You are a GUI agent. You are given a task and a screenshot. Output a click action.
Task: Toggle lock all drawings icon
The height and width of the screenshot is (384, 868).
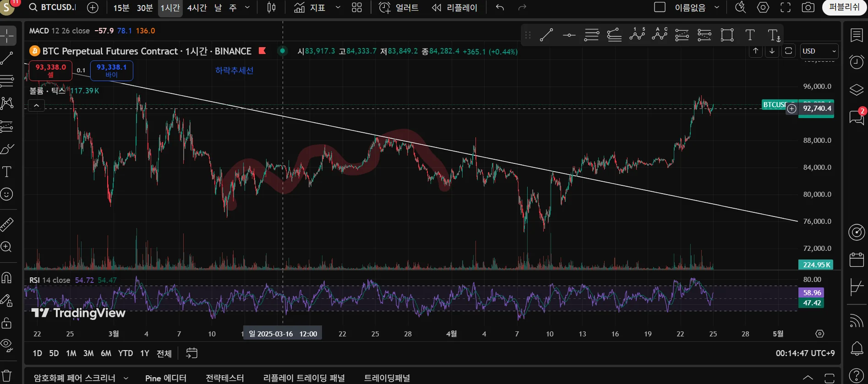[7, 323]
